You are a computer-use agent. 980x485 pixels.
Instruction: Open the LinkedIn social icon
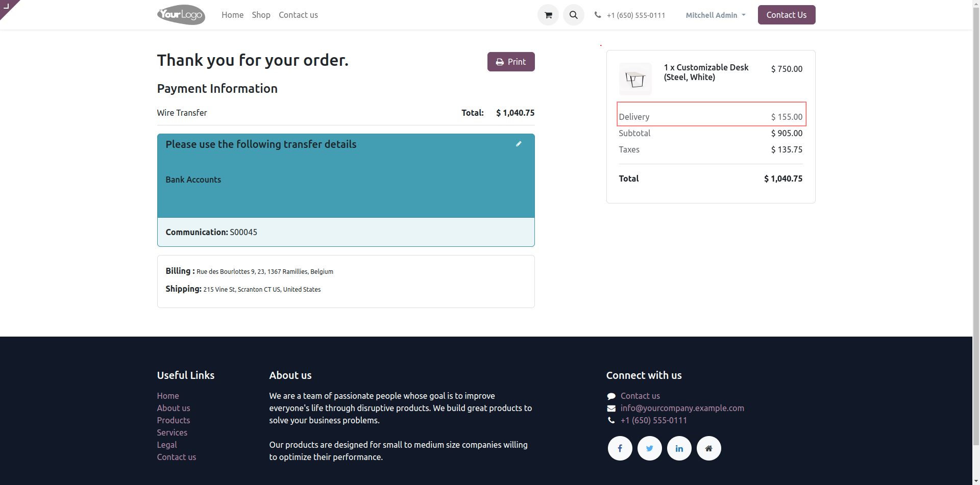679,448
